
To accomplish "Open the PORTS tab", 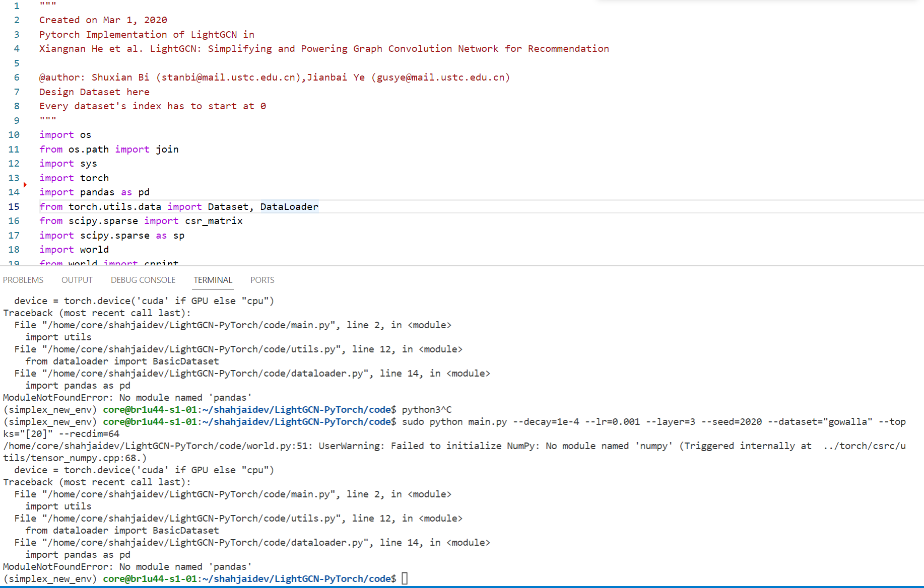I will click(x=261, y=280).
